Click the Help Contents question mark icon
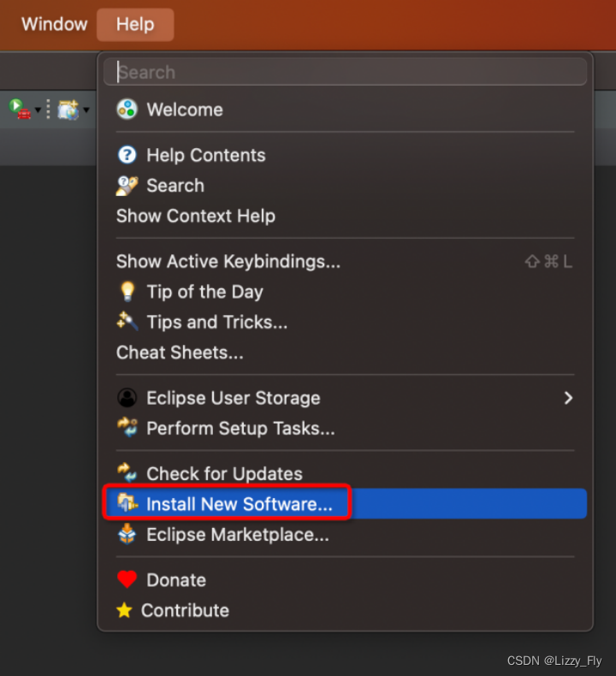Viewport: 616px width, 676px height. tap(127, 155)
